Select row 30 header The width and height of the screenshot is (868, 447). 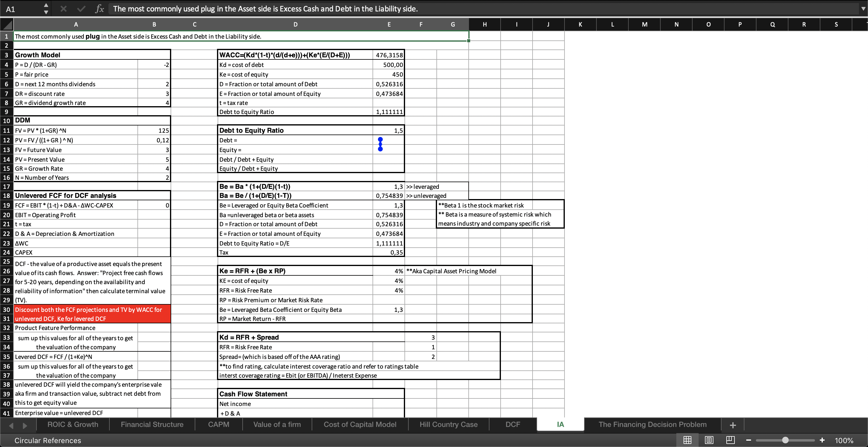click(6, 309)
